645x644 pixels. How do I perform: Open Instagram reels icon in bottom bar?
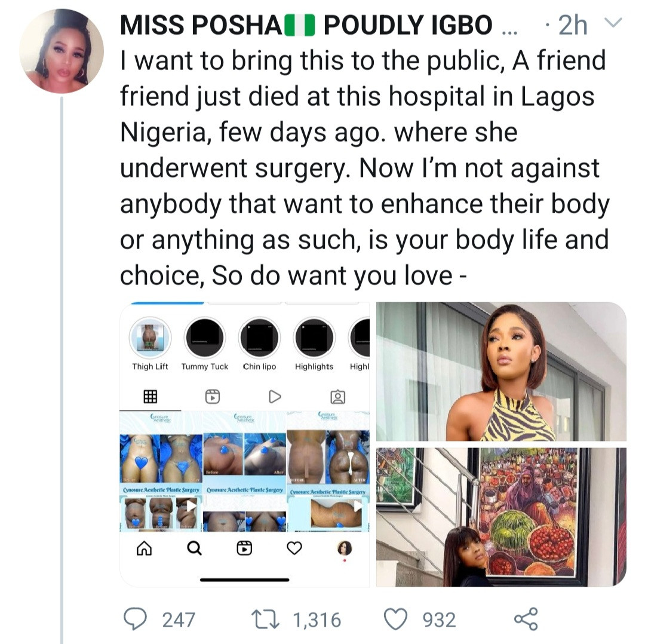tap(244, 548)
